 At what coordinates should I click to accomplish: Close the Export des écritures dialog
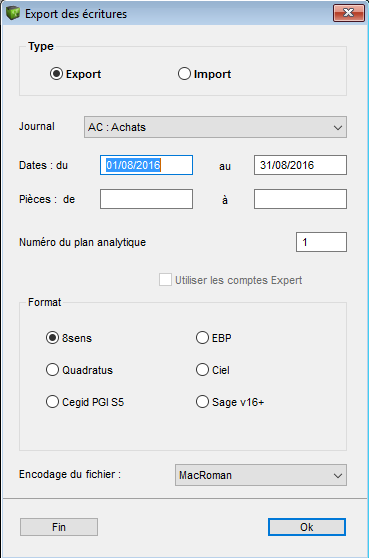tap(349, 13)
